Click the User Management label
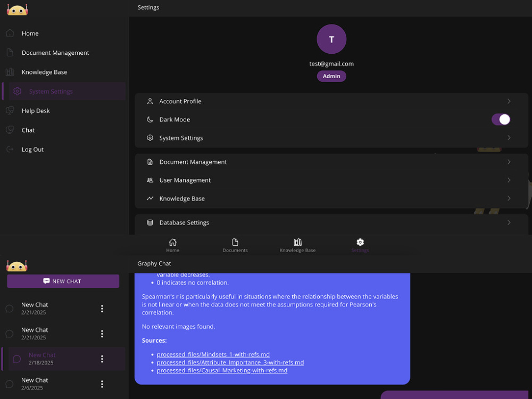The image size is (532, 399). [185, 180]
